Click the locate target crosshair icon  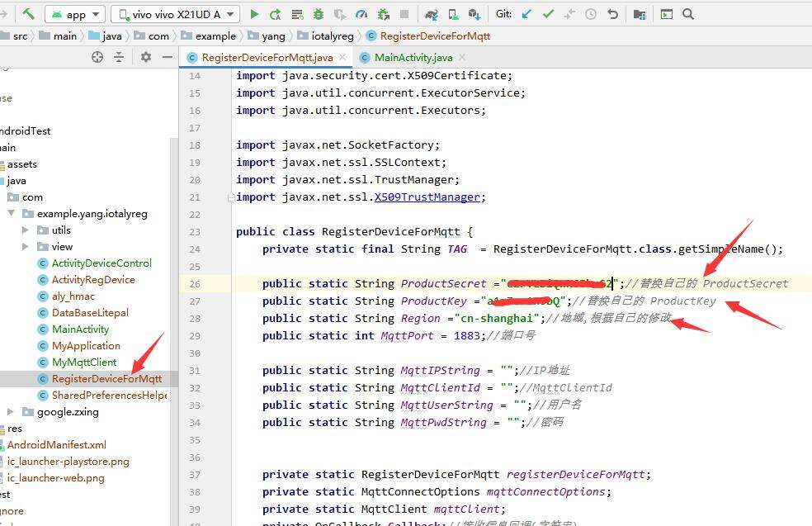(97, 57)
